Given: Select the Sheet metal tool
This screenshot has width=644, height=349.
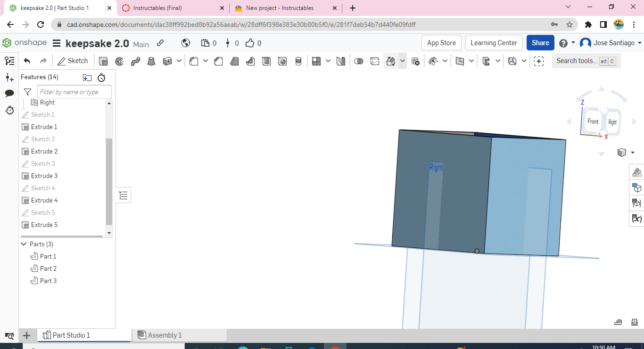Looking at the screenshot, I should pyautogui.click(x=512, y=61).
